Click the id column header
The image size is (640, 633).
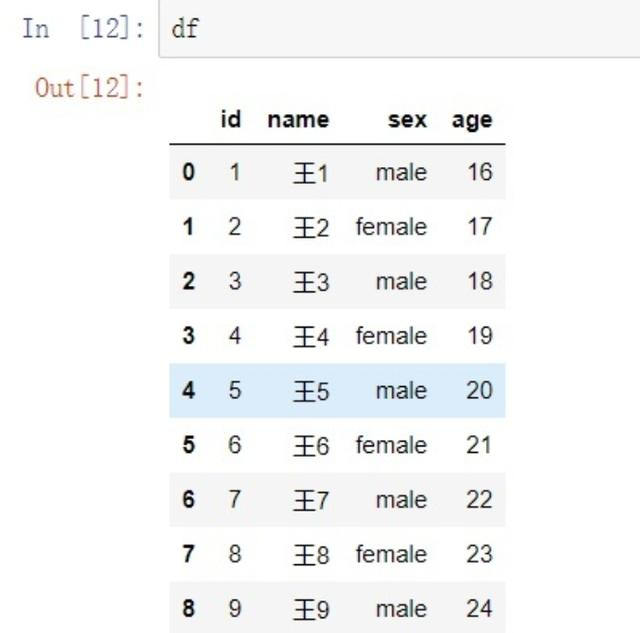[231, 120]
